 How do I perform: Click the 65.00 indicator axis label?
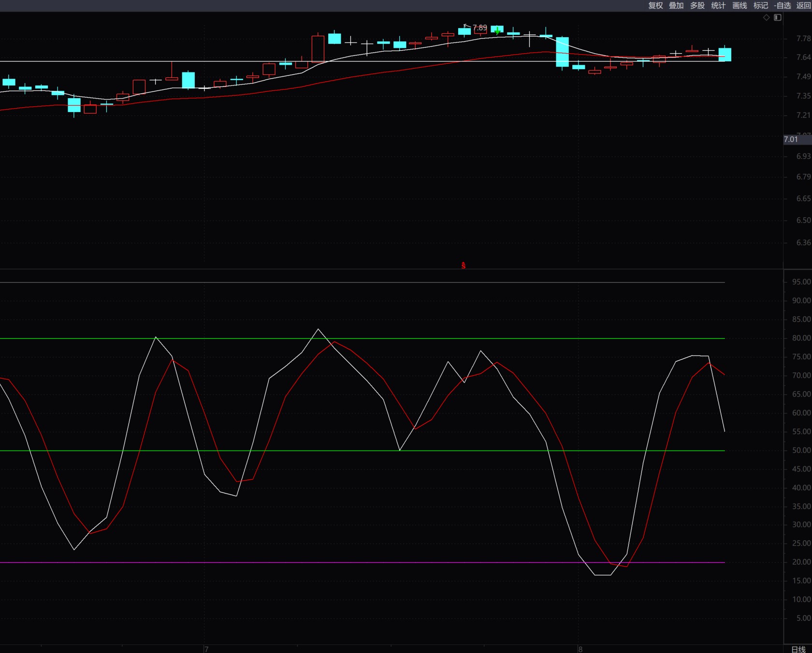[801, 394]
